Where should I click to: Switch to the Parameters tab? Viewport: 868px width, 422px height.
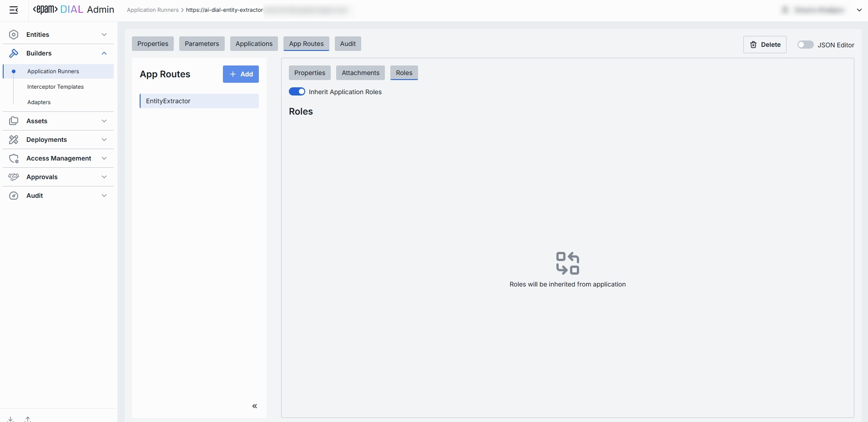point(202,44)
